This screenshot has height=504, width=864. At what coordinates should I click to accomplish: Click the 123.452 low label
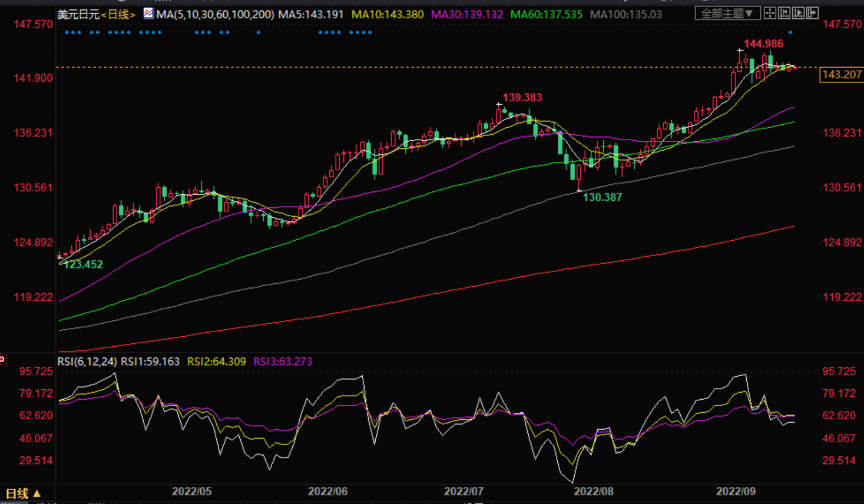coord(83,264)
